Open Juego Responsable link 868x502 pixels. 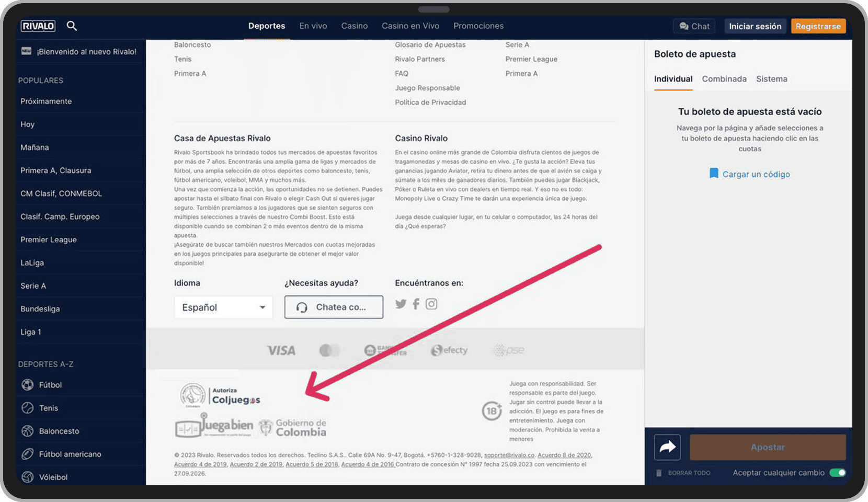(428, 88)
